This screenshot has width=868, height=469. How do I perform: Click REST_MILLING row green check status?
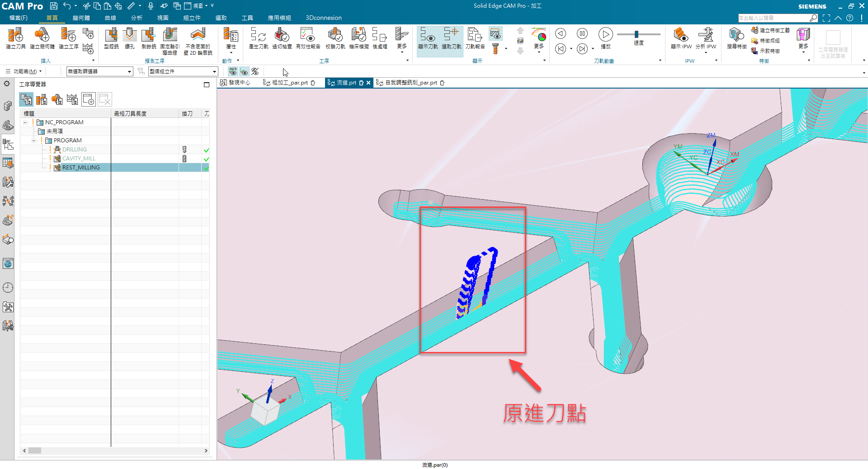[x=206, y=168]
